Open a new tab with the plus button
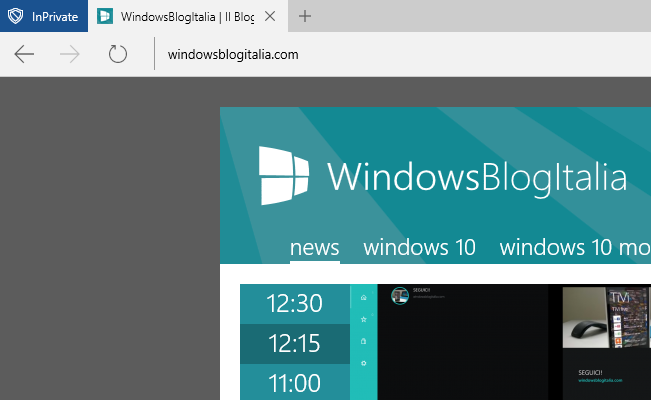 (305, 16)
